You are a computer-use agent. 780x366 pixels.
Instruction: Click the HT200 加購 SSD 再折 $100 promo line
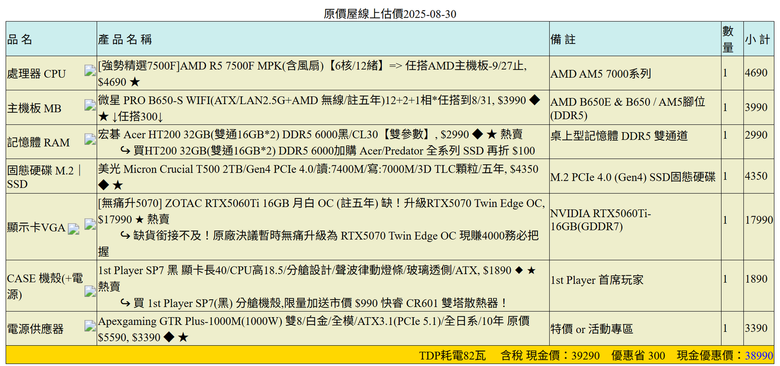(x=327, y=150)
